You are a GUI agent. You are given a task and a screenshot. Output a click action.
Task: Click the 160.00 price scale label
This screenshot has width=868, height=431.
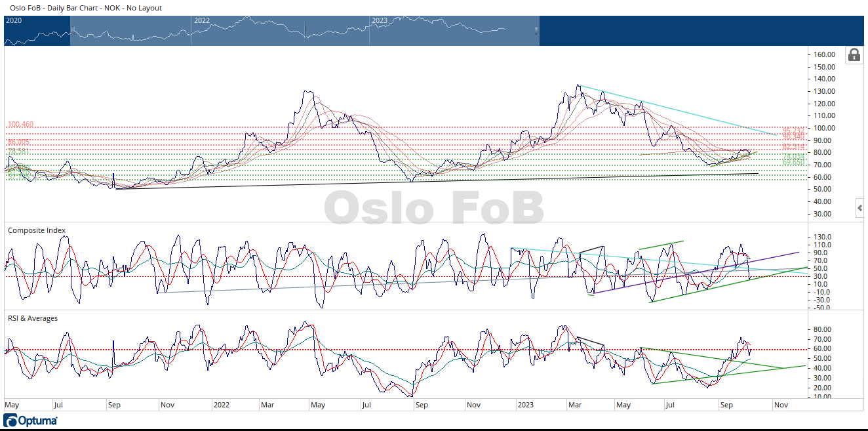pos(823,54)
